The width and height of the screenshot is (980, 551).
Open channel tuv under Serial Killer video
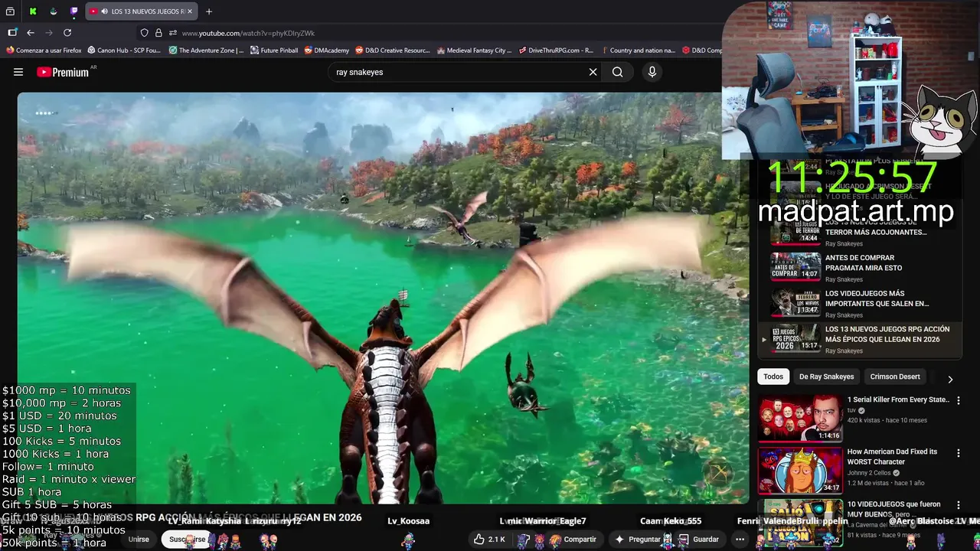851,410
